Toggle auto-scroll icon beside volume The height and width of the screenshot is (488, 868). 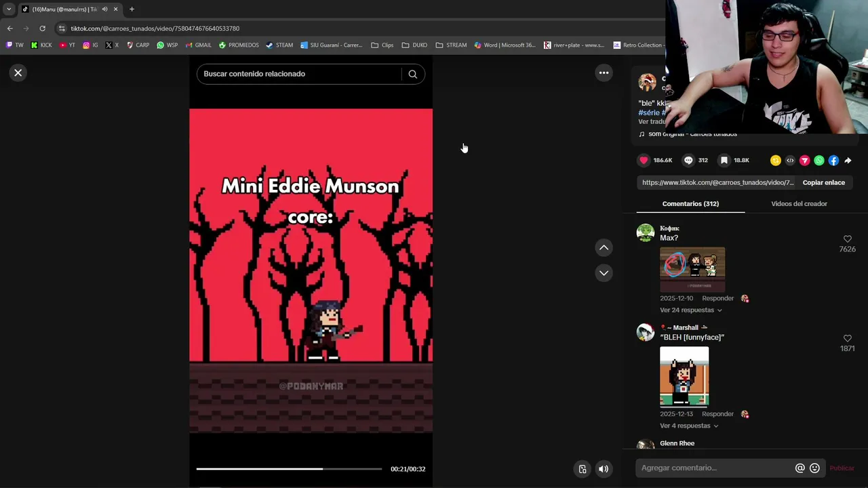(582, 469)
